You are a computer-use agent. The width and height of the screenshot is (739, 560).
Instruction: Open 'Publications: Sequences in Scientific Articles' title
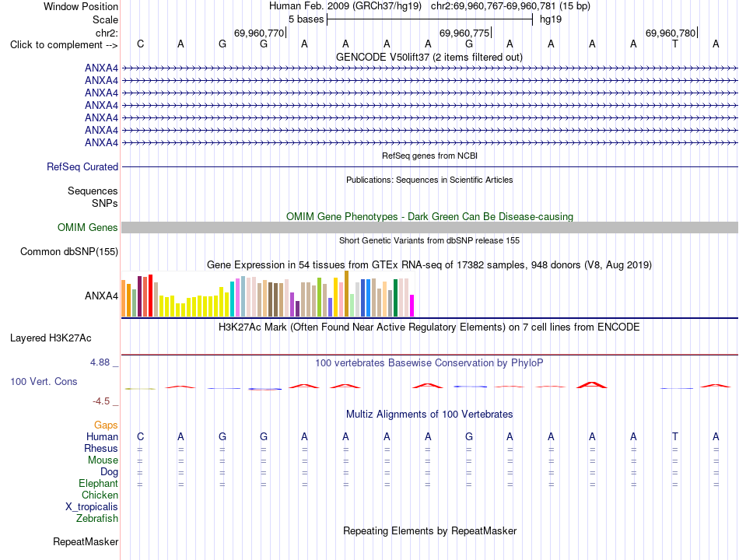click(429, 180)
